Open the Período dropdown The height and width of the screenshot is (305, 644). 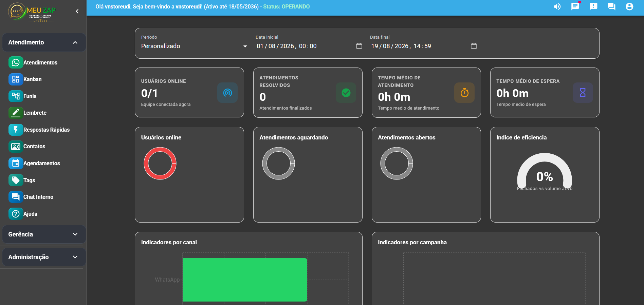(195, 46)
